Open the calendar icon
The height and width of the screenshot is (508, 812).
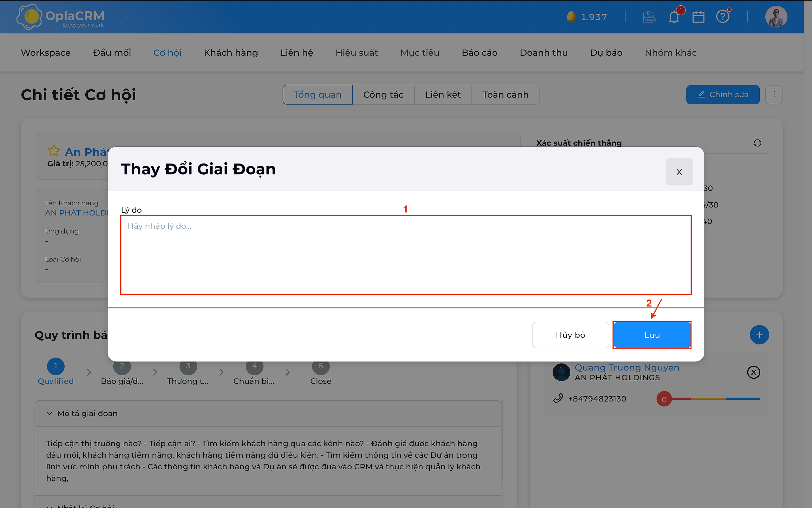click(x=698, y=17)
